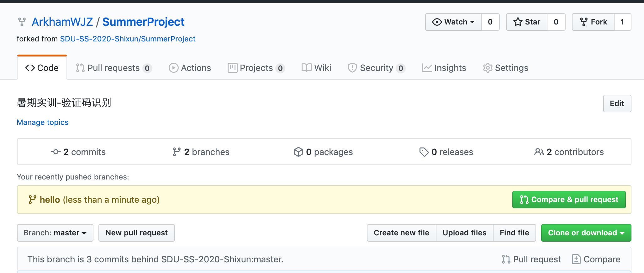Open the SDU-SS-2020-Shixun/SummerProject parent repo link
The width and height of the screenshot is (644, 273).
[x=128, y=39]
